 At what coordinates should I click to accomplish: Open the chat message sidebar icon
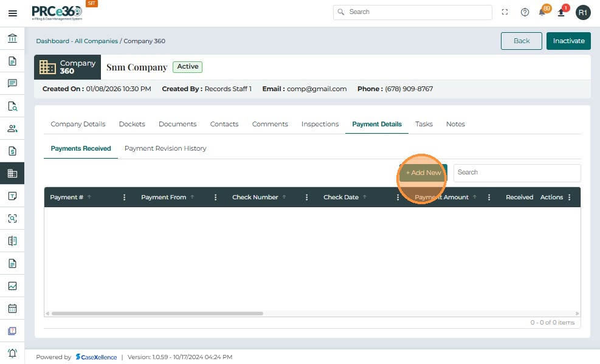coord(12,83)
